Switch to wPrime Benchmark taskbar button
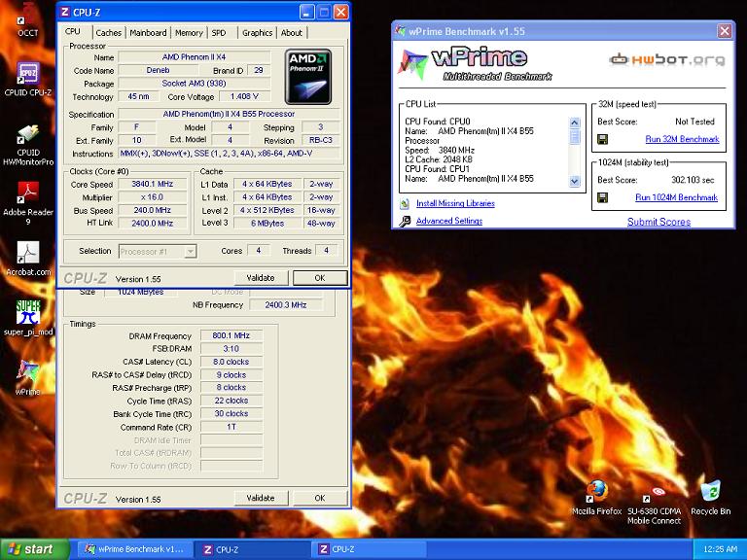 (135, 549)
